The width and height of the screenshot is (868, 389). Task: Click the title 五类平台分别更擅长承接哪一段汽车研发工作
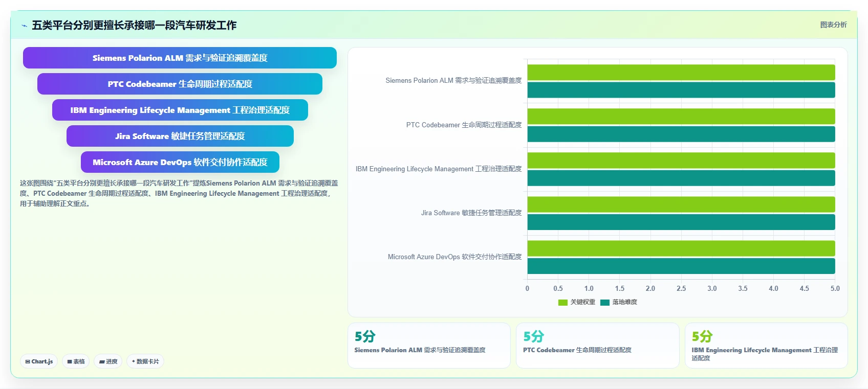point(134,25)
